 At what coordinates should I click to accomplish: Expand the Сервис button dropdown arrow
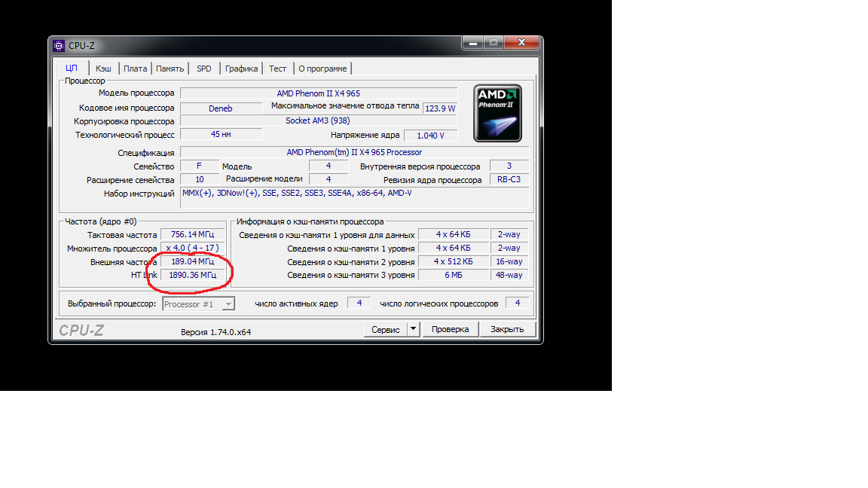pyautogui.click(x=413, y=329)
